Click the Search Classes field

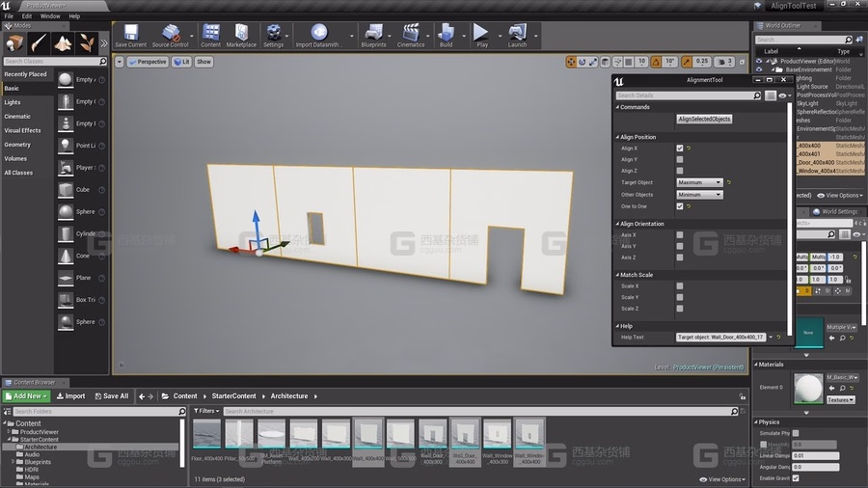tap(54, 62)
